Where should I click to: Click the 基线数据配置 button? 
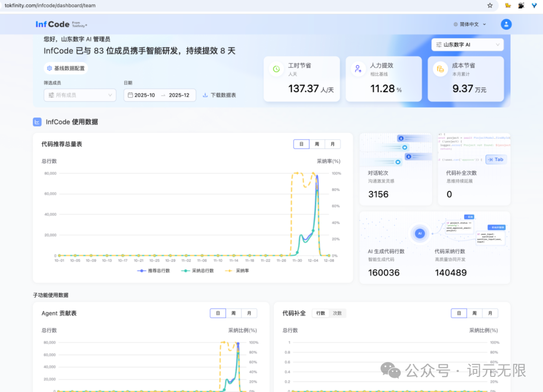[66, 68]
